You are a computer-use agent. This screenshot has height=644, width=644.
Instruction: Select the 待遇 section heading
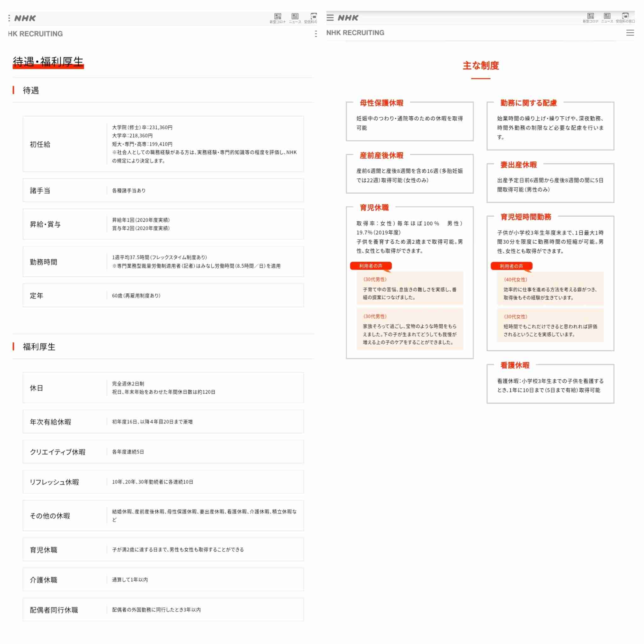pyautogui.click(x=31, y=90)
